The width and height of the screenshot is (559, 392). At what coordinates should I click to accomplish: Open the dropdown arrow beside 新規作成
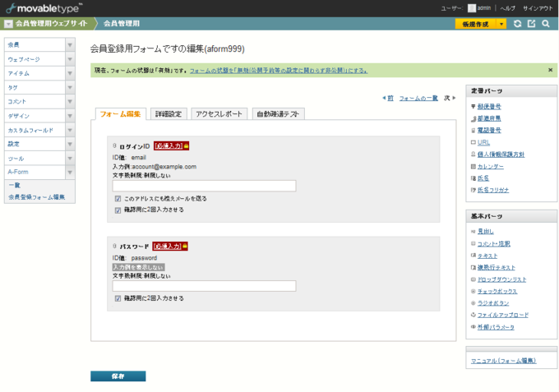click(501, 24)
